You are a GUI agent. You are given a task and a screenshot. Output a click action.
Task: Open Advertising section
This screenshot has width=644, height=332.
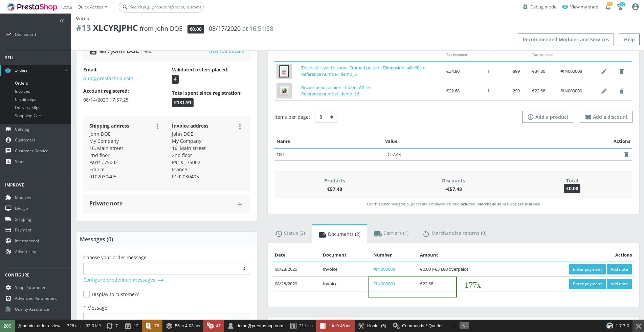25,252
